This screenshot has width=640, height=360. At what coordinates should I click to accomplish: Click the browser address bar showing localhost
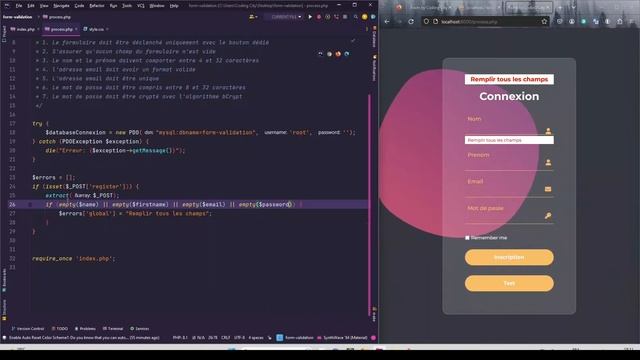coord(486,22)
